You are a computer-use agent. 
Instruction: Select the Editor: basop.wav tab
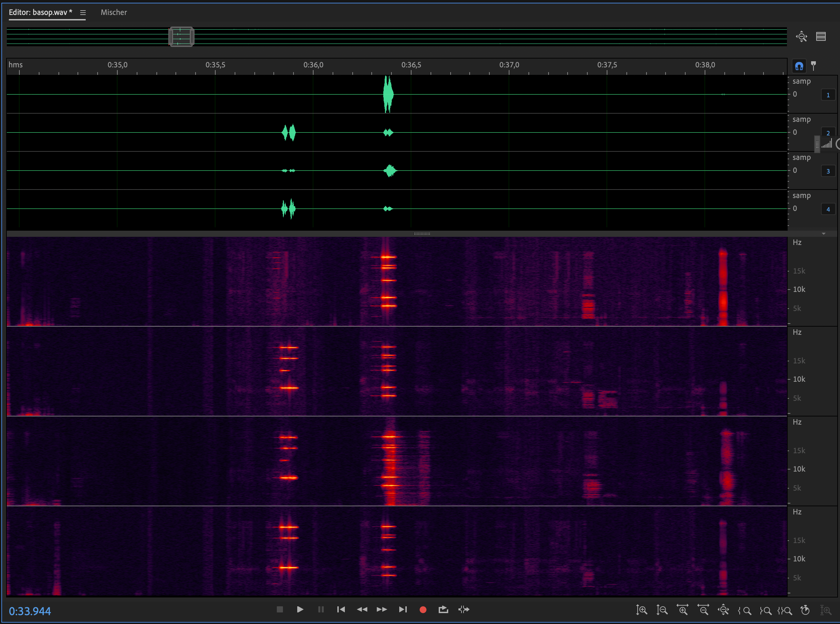40,13
